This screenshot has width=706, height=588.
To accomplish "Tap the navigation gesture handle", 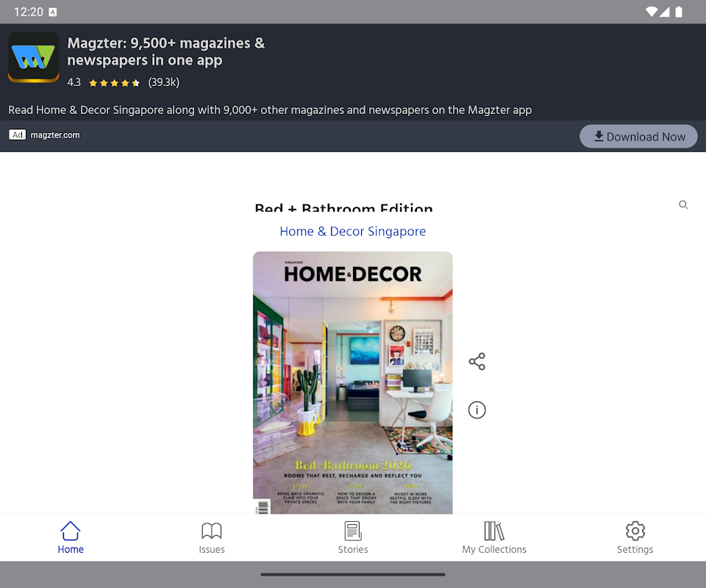I will 352,575.
